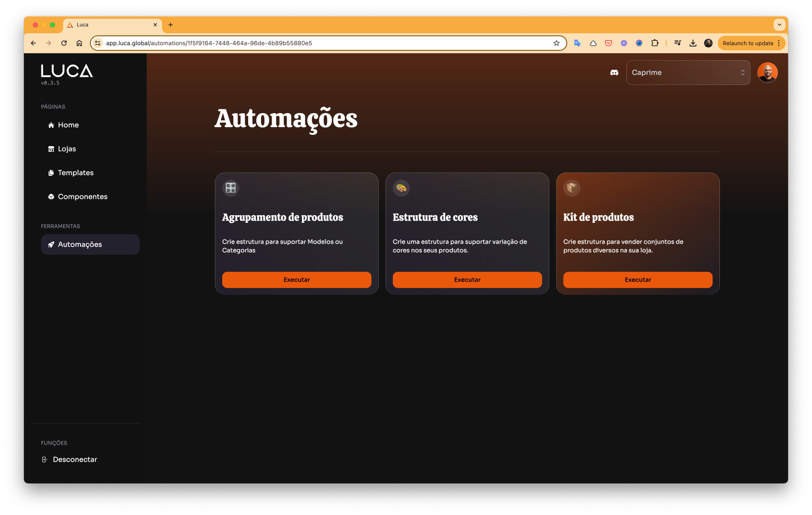Viewport: 812px width, 515px height.
Task: Open the Lojas page
Action: point(67,149)
